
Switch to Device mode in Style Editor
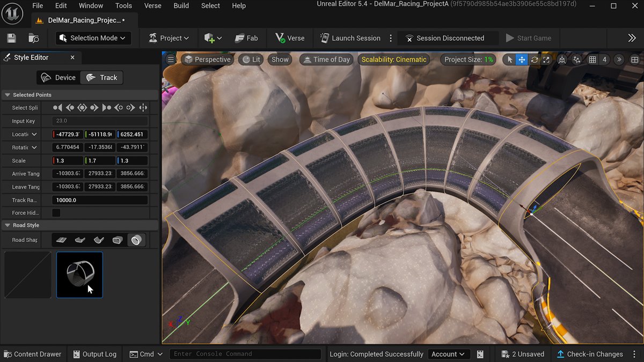tap(58, 78)
